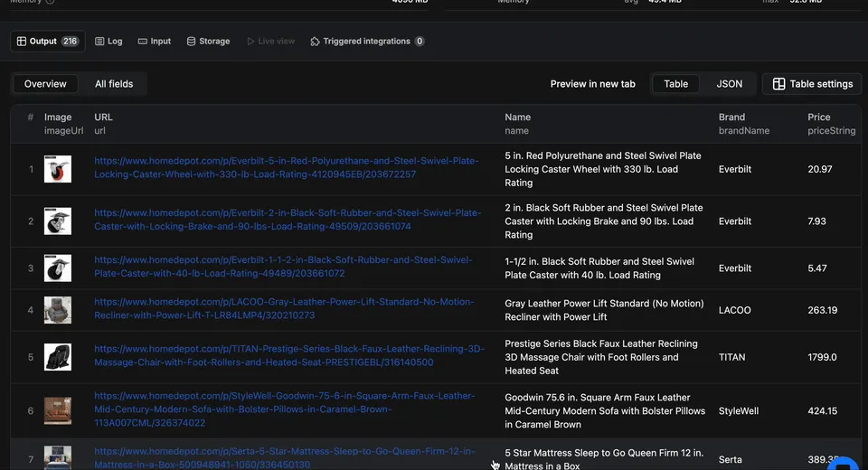Screen dimensions: 868x470
Task: Click the gray recliner thumbnail image
Action: point(58,310)
